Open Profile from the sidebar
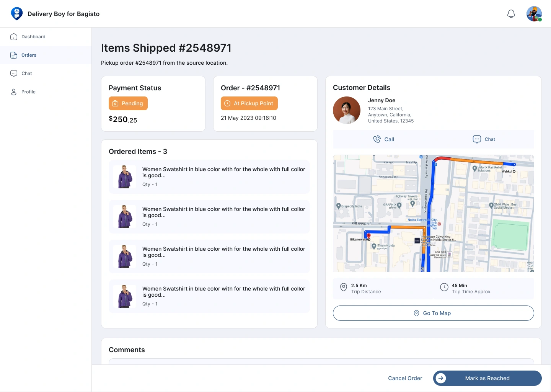Image resolution: width=551 pixels, height=392 pixels. point(46,92)
